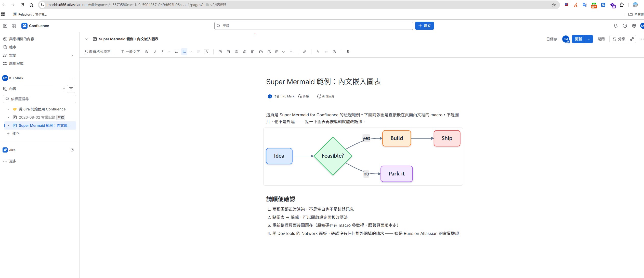644x278 pixels.
Task: Insert an @ mention
Action: pos(236,52)
